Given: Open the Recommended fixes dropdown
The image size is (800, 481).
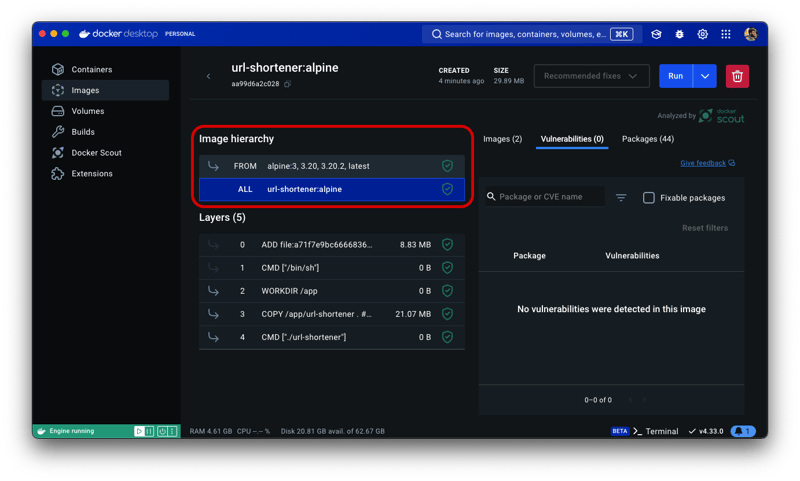Looking at the screenshot, I should tap(591, 76).
